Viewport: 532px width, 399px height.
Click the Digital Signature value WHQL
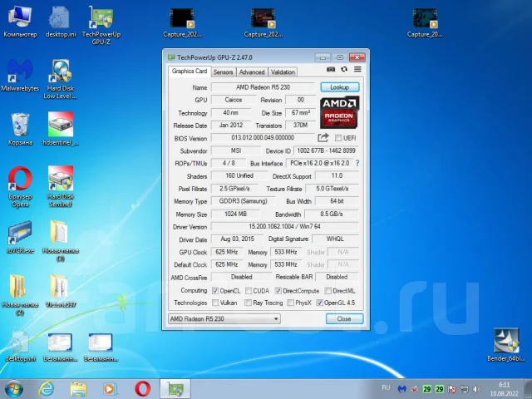(x=335, y=239)
